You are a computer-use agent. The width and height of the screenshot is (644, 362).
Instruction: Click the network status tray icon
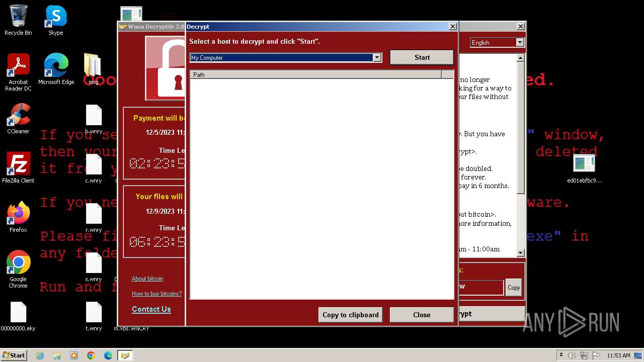click(x=584, y=355)
